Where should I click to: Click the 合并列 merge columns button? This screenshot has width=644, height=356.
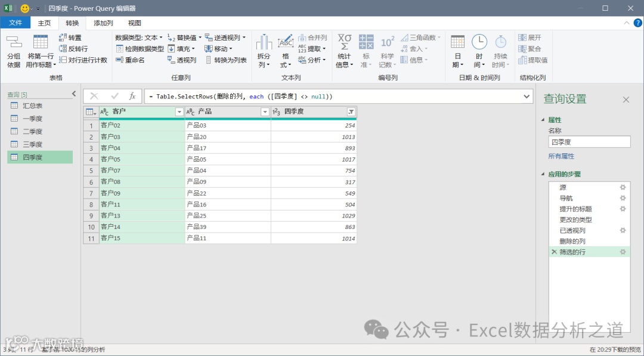tap(312, 38)
